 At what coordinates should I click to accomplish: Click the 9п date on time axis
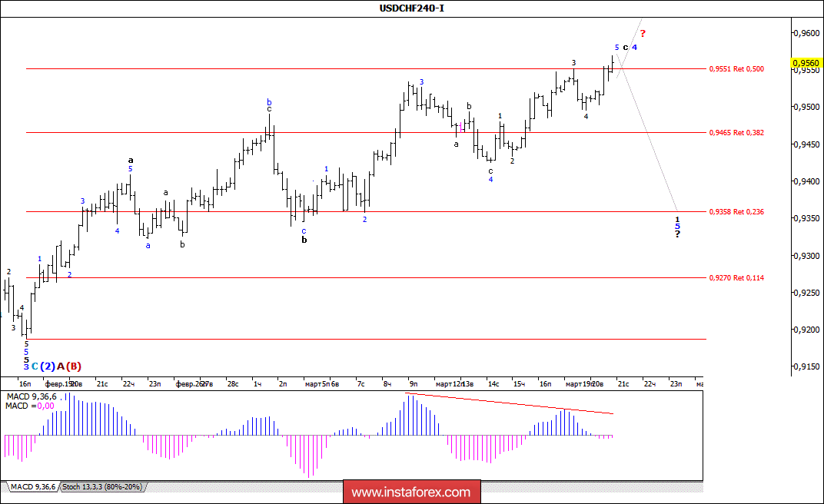click(414, 384)
